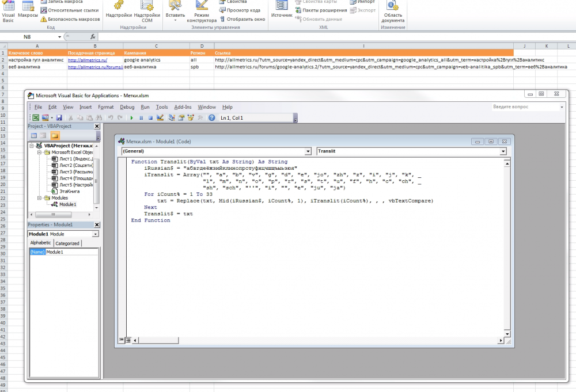Click the Cut scissors icon
Screen dimensions: 576x392
tap(70, 118)
